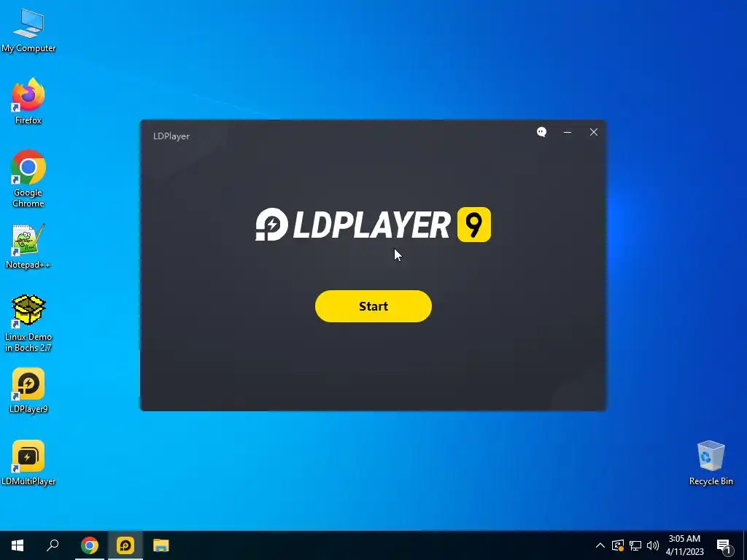Select the Google Chrome desktop shortcut

point(28,179)
